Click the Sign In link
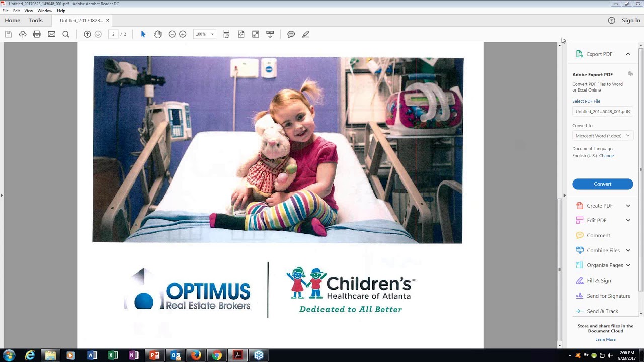Screen dimensions: 644x362 (631, 21)
